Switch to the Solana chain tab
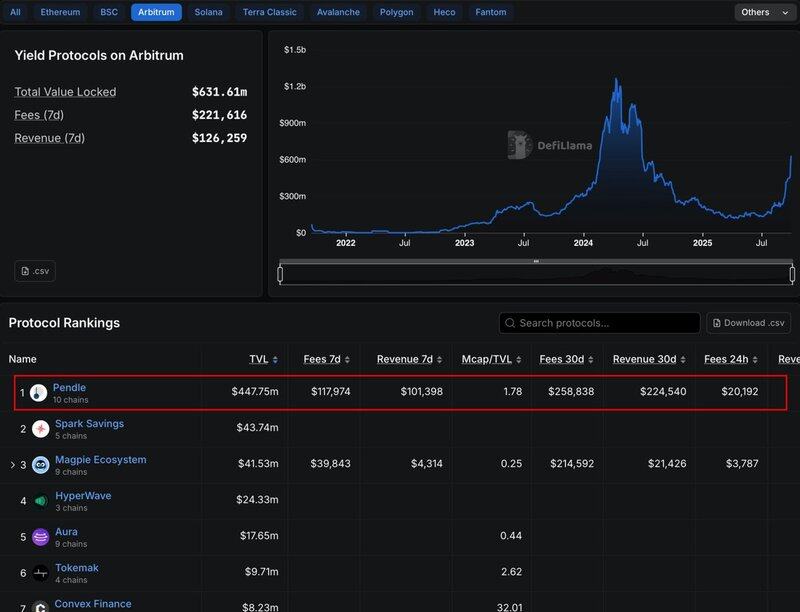 [x=208, y=12]
